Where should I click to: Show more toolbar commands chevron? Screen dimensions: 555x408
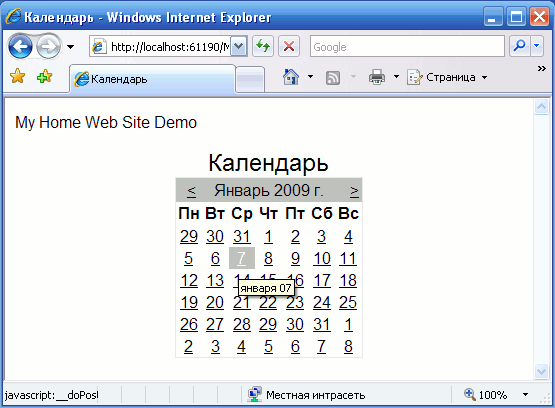542,68
